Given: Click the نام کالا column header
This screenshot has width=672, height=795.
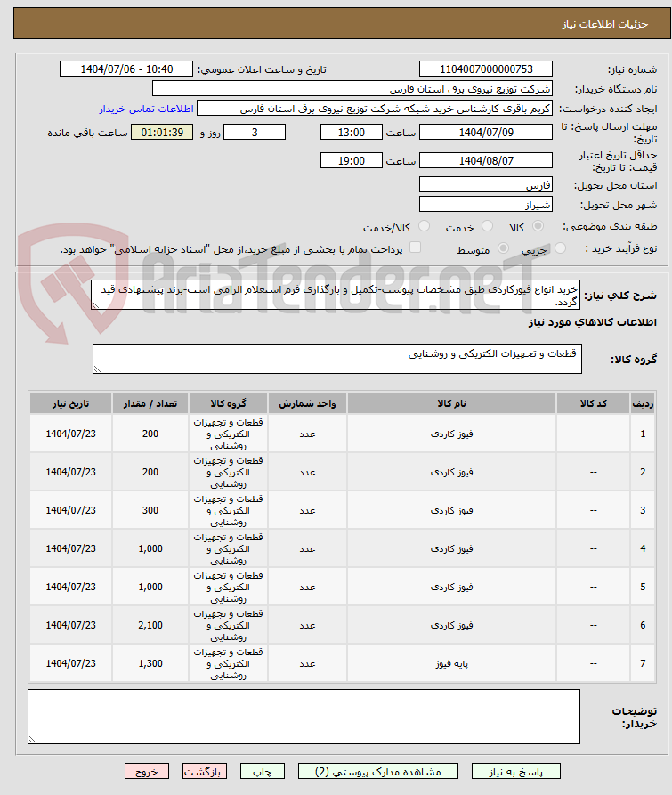Looking at the screenshot, I should [x=451, y=403].
